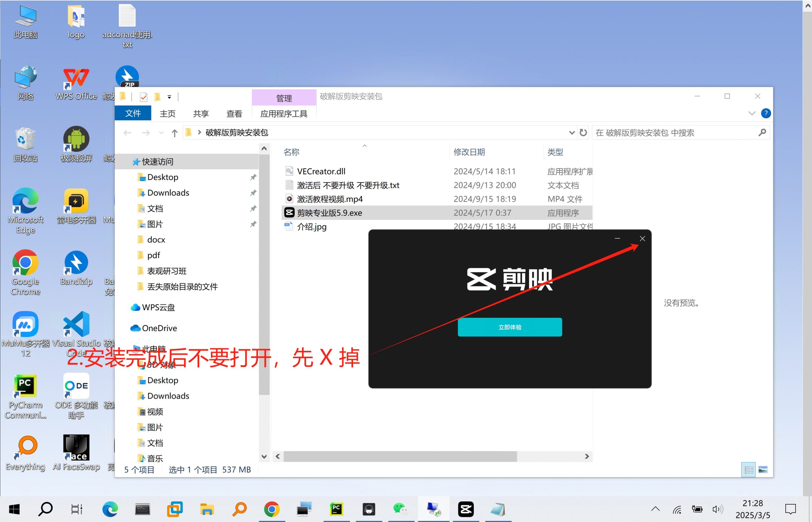Open Bandizip desktop icon
This screenshot has height=522, width=812.
click(x=76, y=268)
